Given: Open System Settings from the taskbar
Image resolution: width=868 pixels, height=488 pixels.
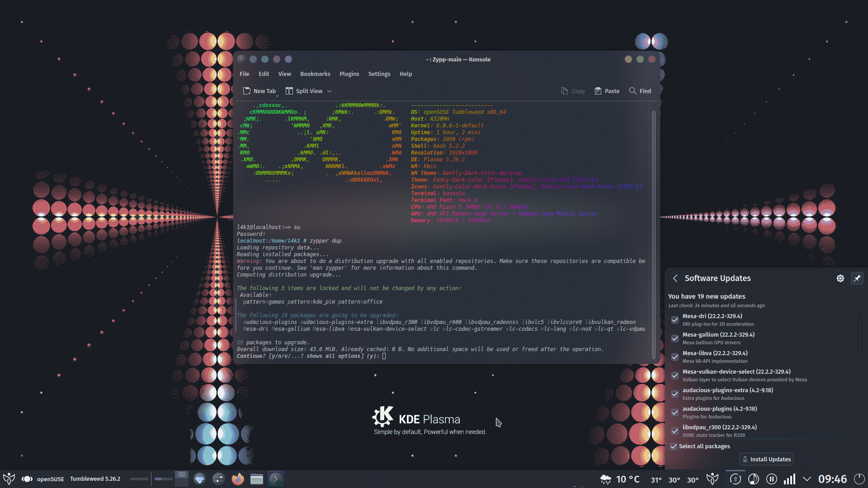Looking at the screenshot, I should coord(219,479).
